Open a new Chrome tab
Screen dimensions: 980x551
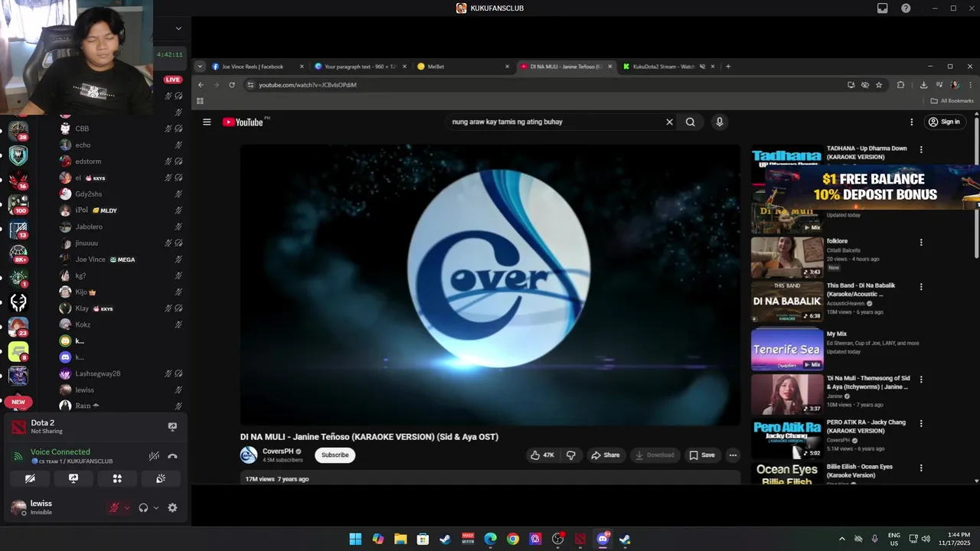tap(728, 67)
